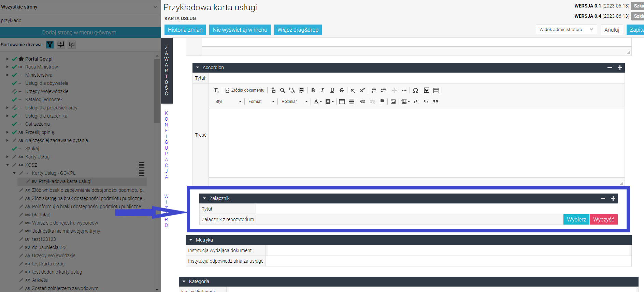Open the Widok administratora dropdown

(566, 30)
